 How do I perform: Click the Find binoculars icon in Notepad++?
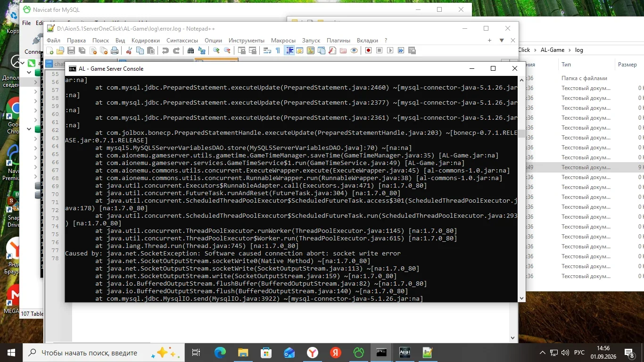coord(190,50)
